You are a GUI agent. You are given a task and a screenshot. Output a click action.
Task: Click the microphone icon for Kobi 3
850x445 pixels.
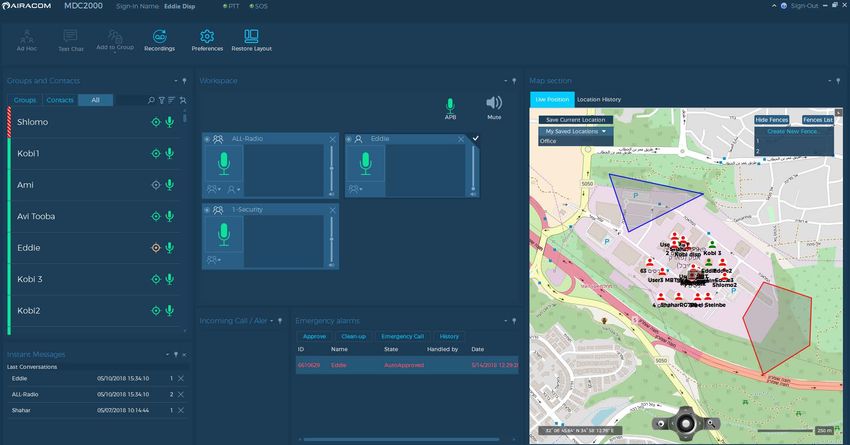(170, 280)
